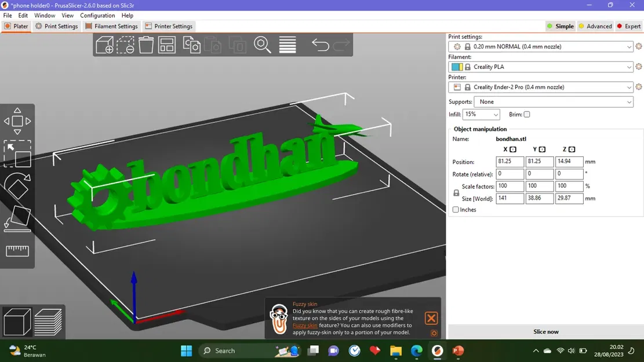Click the Position X input field
This screenshot has height=362, width=644.
(510, 162)
